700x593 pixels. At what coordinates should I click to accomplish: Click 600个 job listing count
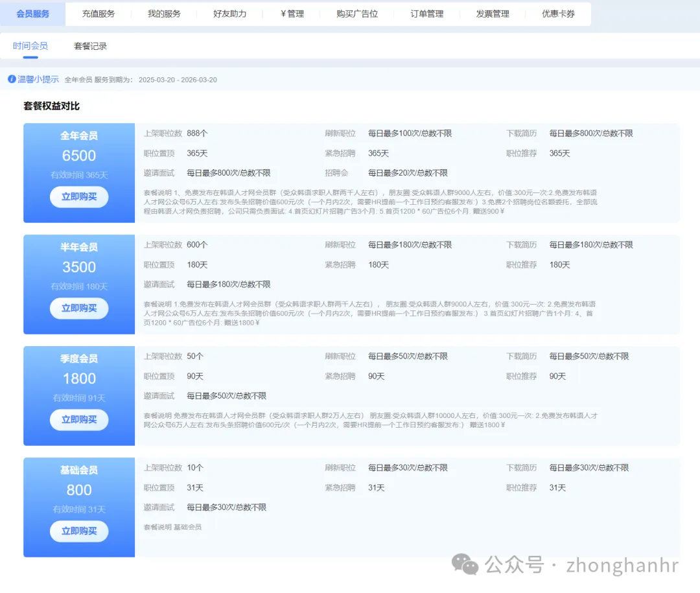tap(197, 245)
